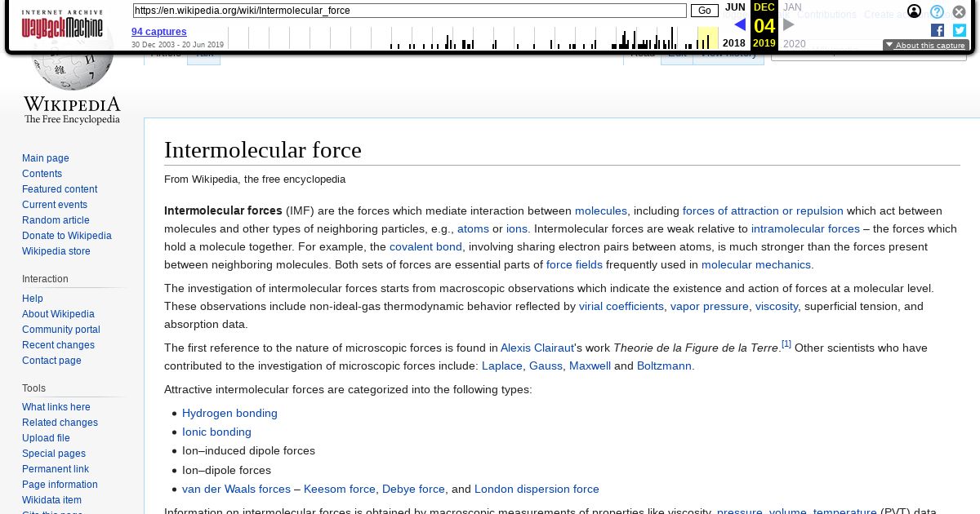
Task: Collapse the Interaction sidebar section heading
Action: (45, 279)
